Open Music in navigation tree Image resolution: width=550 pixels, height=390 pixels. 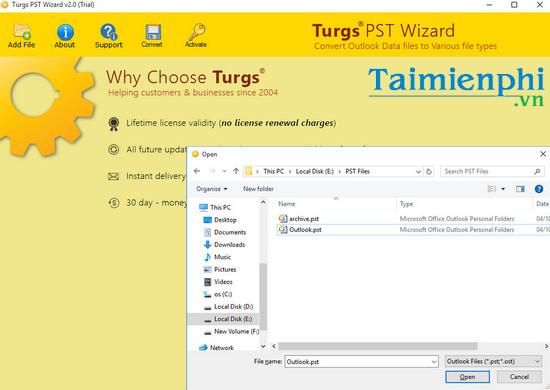217,257
